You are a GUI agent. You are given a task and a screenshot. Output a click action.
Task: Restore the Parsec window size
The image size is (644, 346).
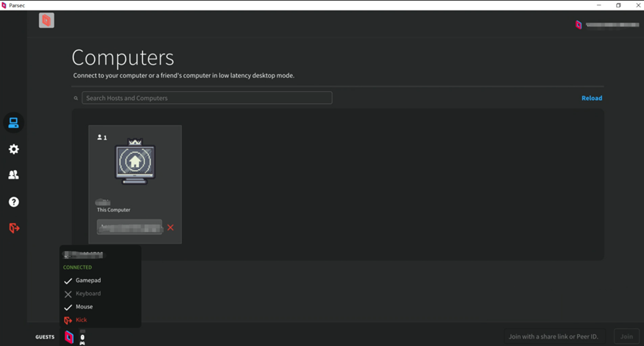coord(618,5)
